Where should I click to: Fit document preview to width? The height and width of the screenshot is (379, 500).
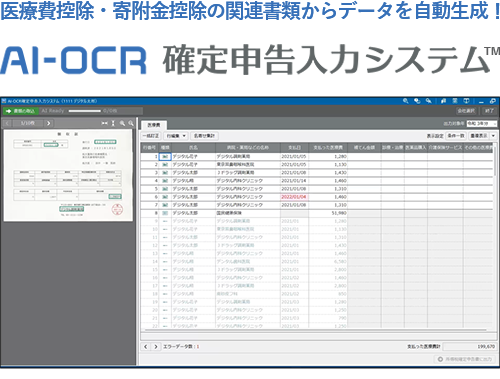pyautogui.click(x=105, y=123)
